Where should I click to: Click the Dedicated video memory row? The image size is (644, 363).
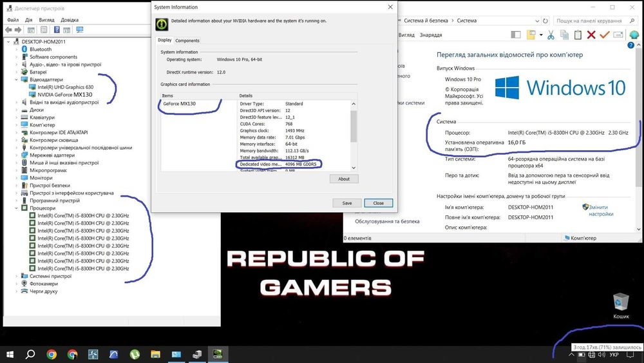point(278,164)
